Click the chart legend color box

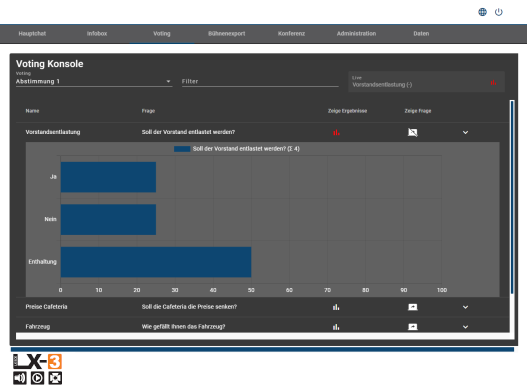coord(182,149)
